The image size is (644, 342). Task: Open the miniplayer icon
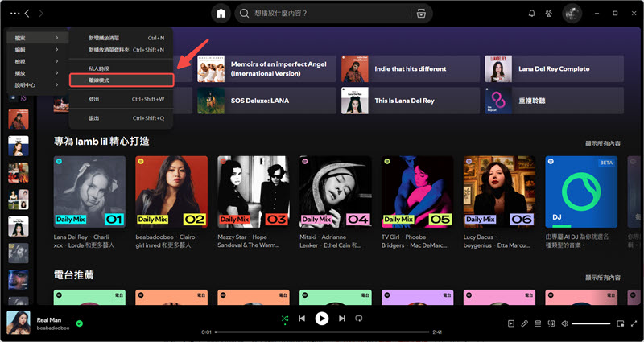[620, 323]
